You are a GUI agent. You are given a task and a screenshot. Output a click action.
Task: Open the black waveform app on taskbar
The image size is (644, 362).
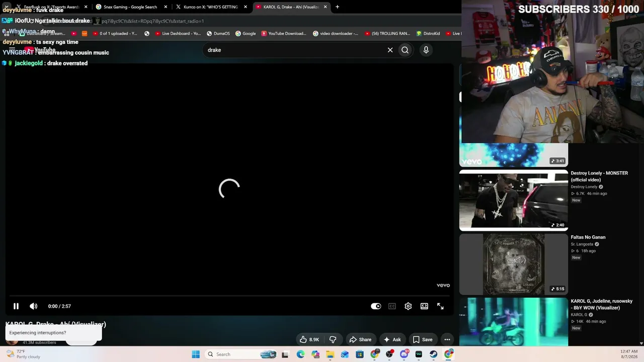coord(419,354)
